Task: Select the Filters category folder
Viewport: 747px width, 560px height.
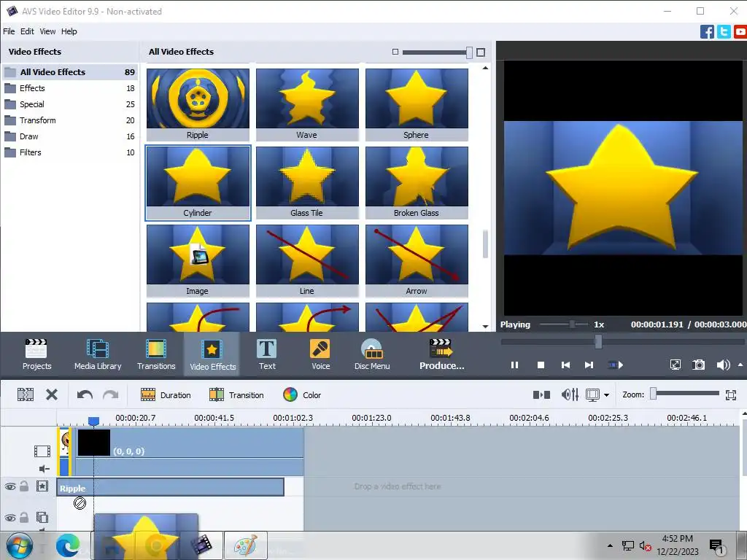Action: [x=69, y=152]
